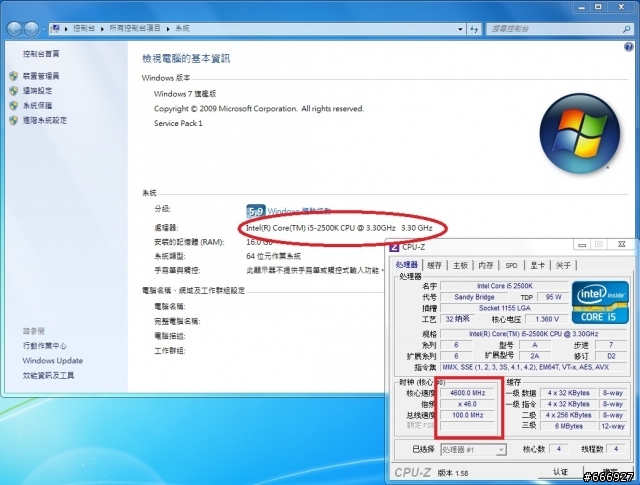640x485 pixels.
Task: Click the 95 W TDP value
Action: [x=553, y=297]
